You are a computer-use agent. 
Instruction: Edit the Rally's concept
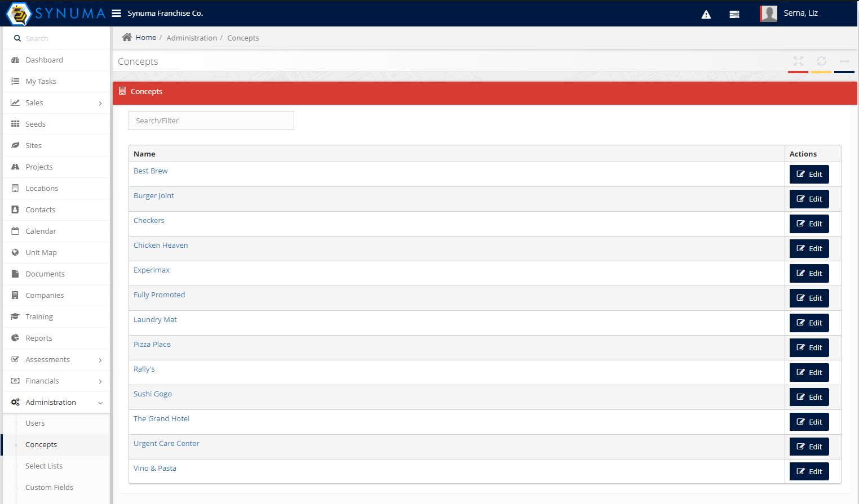(809, 372)
